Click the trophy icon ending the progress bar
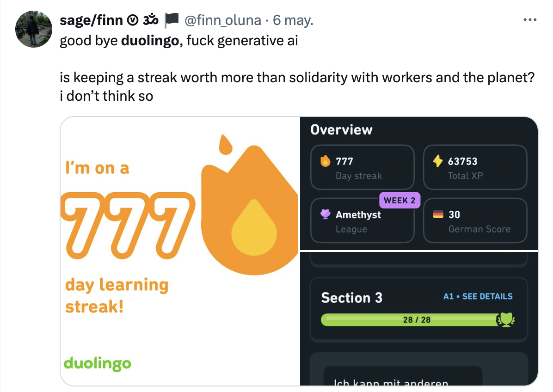 pyautogui.click(x=505, y=319)
